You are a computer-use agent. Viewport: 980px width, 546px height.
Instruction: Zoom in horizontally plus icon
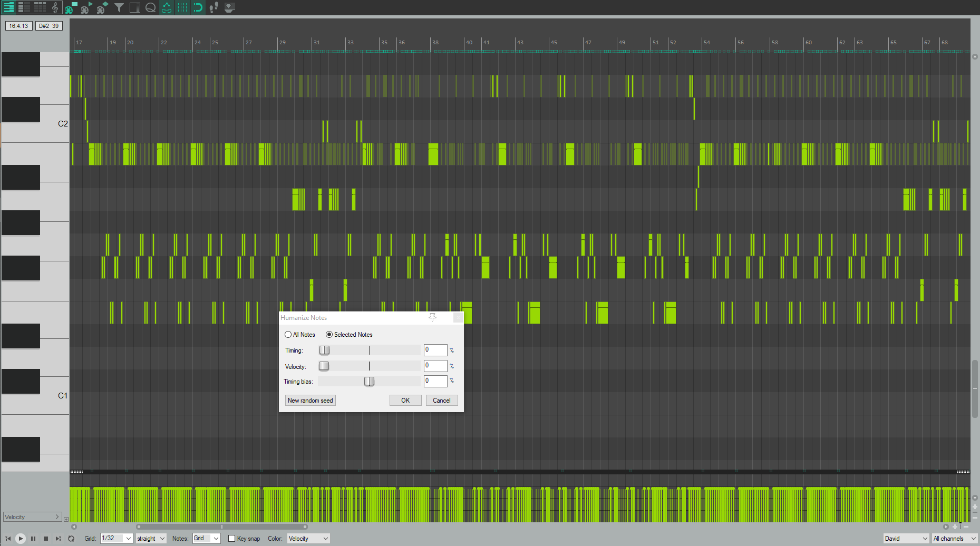tap(955, 526)
